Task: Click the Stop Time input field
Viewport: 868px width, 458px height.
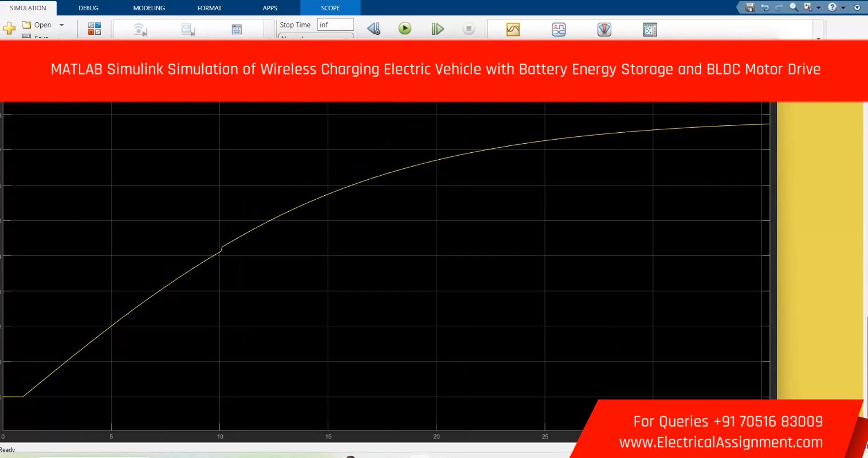Action: point(335,25)
